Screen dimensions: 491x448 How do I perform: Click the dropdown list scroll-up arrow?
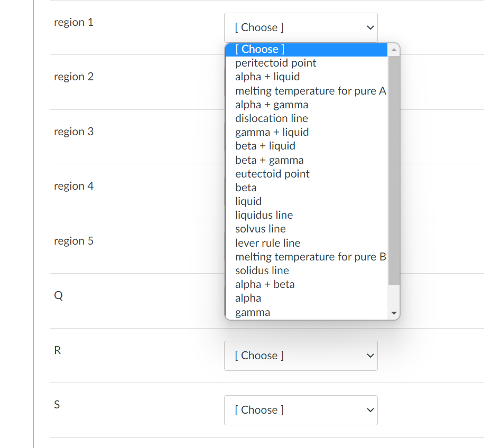tap(394, 50)
